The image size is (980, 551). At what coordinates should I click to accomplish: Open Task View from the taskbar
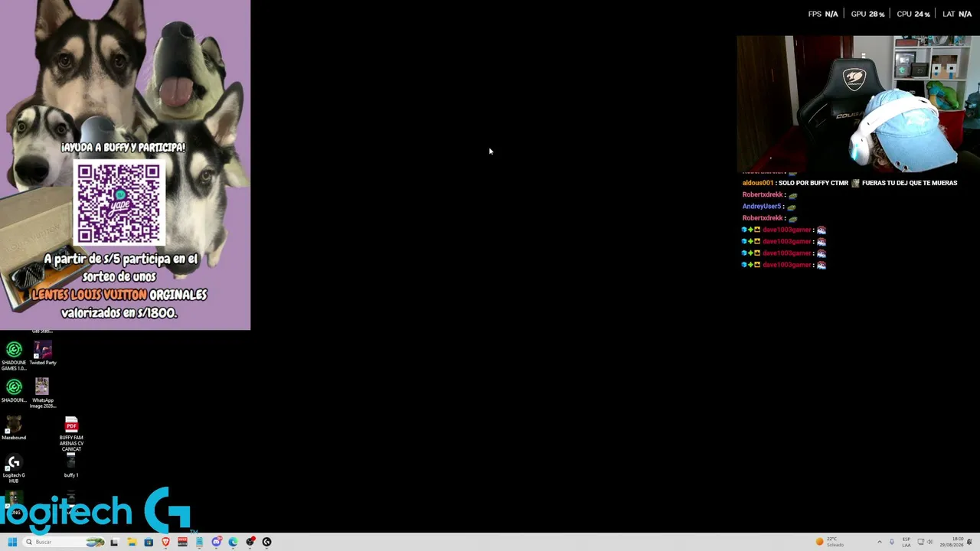point(114,542)
